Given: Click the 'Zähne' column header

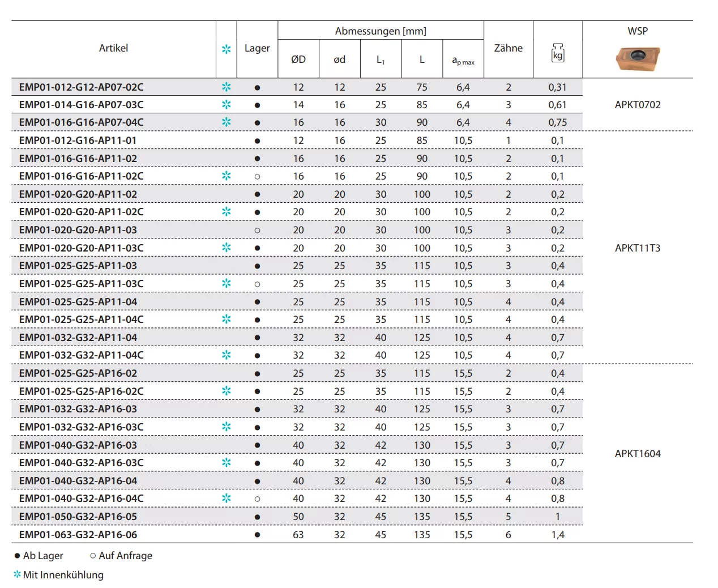Looking at the screenshot, I should click(508, 48).
